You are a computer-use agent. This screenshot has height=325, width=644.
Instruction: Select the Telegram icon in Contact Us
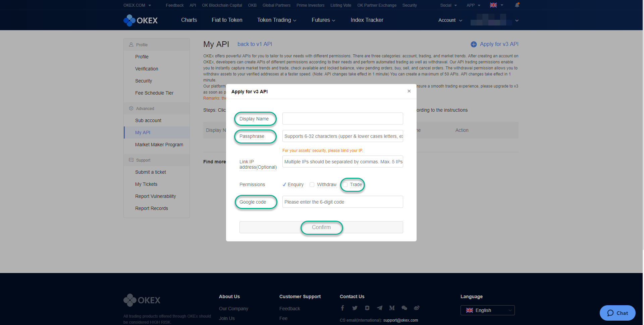[x=379, y=308]
